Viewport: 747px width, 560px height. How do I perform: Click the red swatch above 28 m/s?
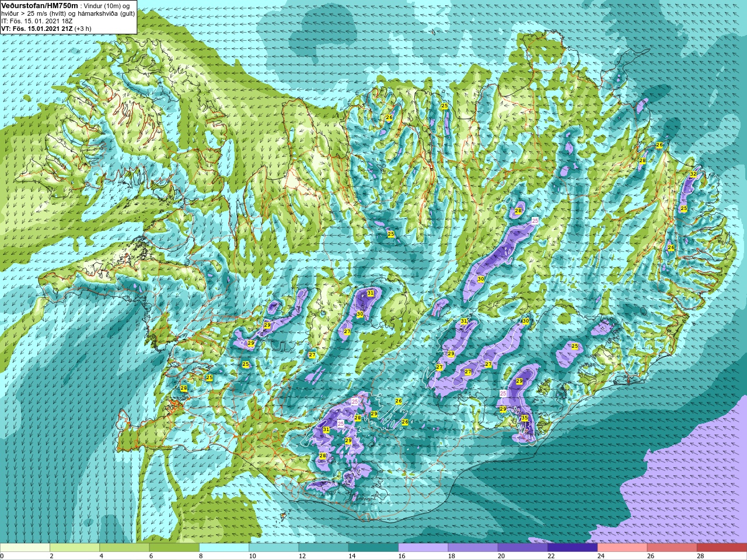pyautogui.click(x=722, y=548)
